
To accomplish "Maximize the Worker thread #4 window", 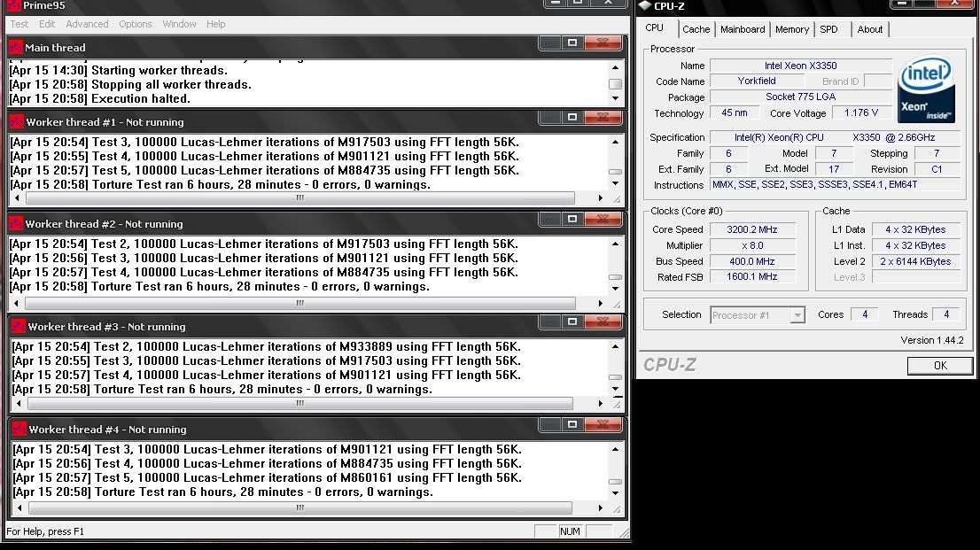I will [x=572, y=424].
